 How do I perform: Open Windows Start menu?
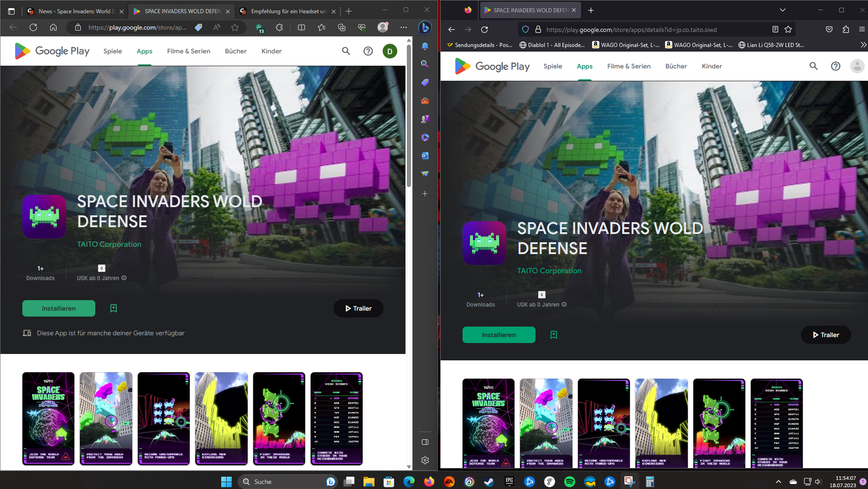(x=226, y=481)
